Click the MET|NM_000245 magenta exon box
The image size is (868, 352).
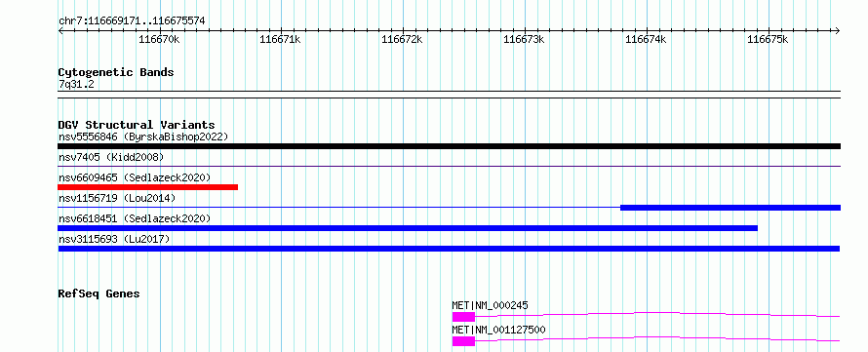[x=464, y=317]
